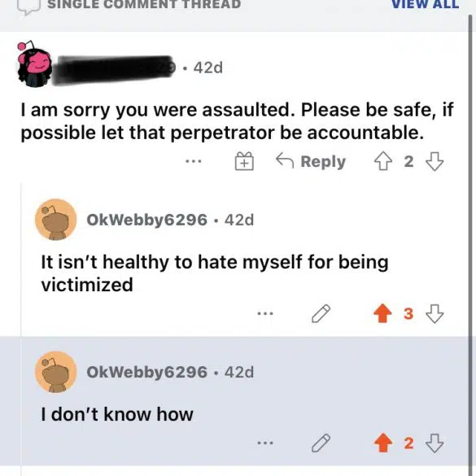Open OkWebby6296 username on the first reply
The image size is (476, 476).
[147, 220]
